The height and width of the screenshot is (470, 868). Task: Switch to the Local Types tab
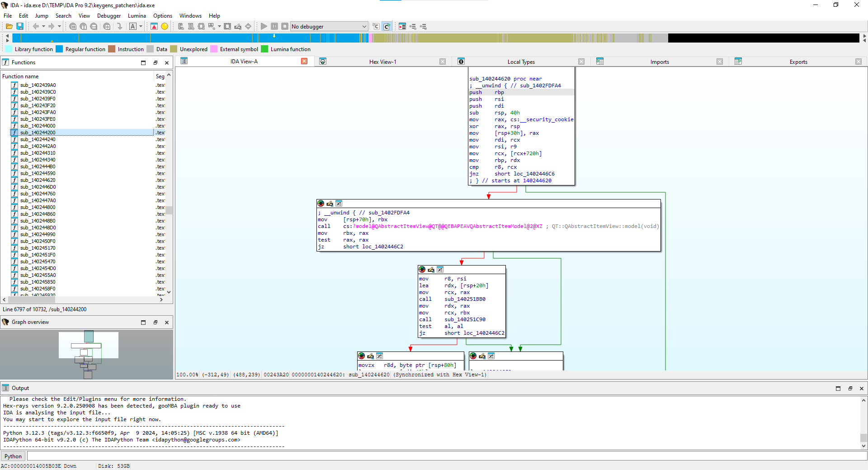(521, 62)
